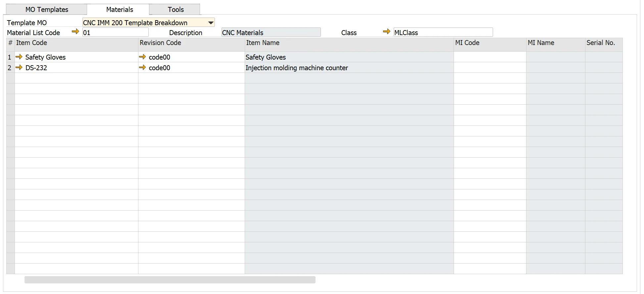This screenshot has width=644, height=294.
Task: Expand the Template MO dropdown
Action: point(211,23)
